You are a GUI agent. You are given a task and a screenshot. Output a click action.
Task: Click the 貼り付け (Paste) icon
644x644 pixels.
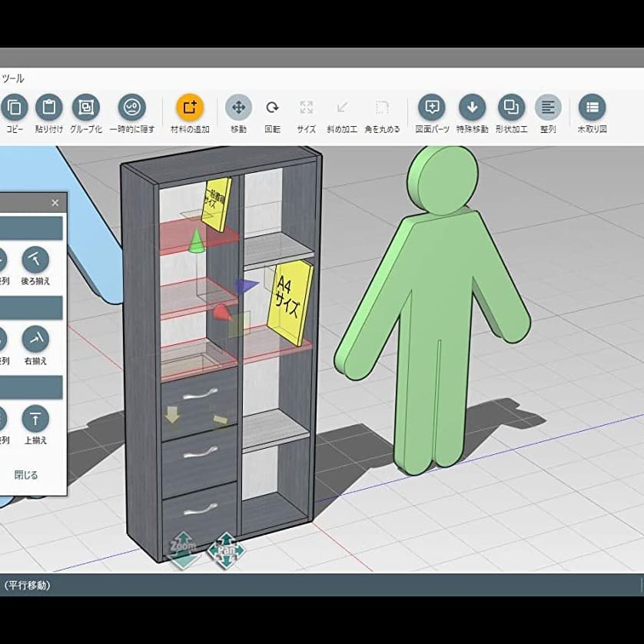pos(49,108)
